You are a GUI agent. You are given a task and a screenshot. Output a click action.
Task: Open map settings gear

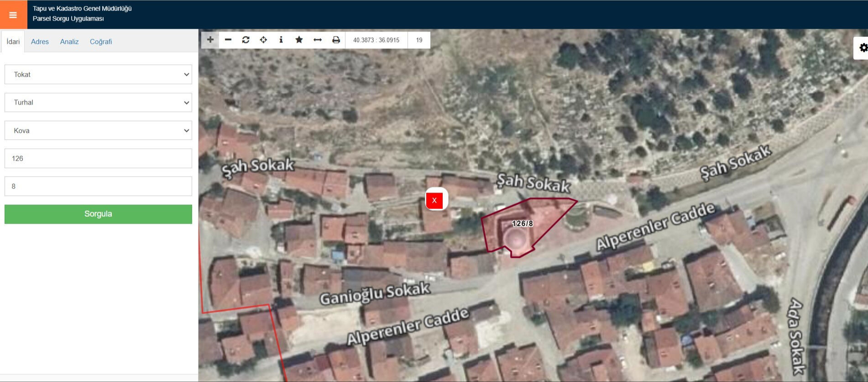(862, 48)
